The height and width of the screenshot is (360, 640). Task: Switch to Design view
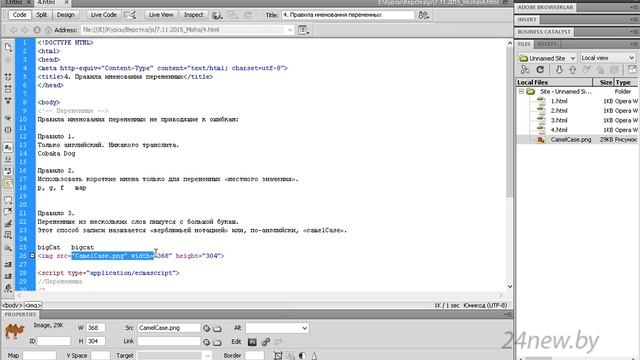tap(65, 15)
